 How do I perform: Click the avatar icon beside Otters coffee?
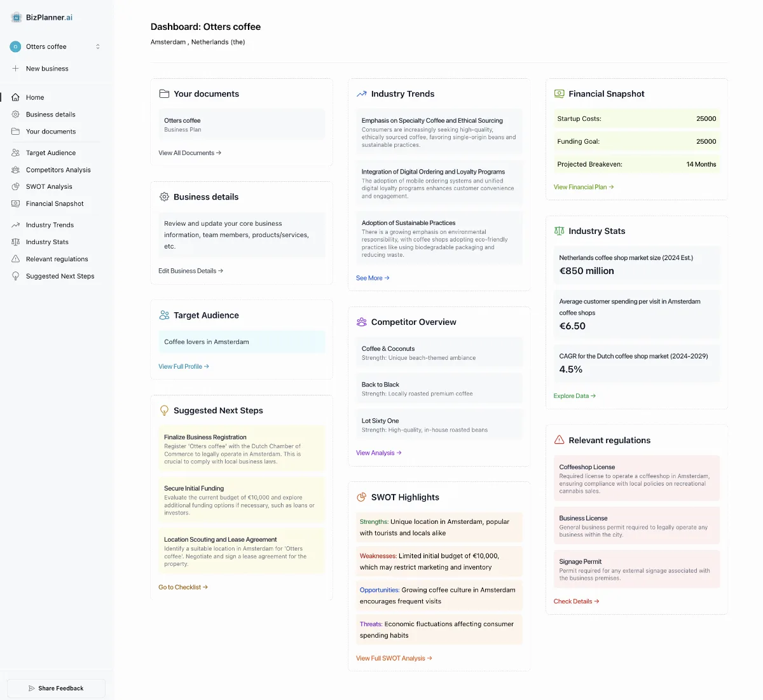(16, 47)
